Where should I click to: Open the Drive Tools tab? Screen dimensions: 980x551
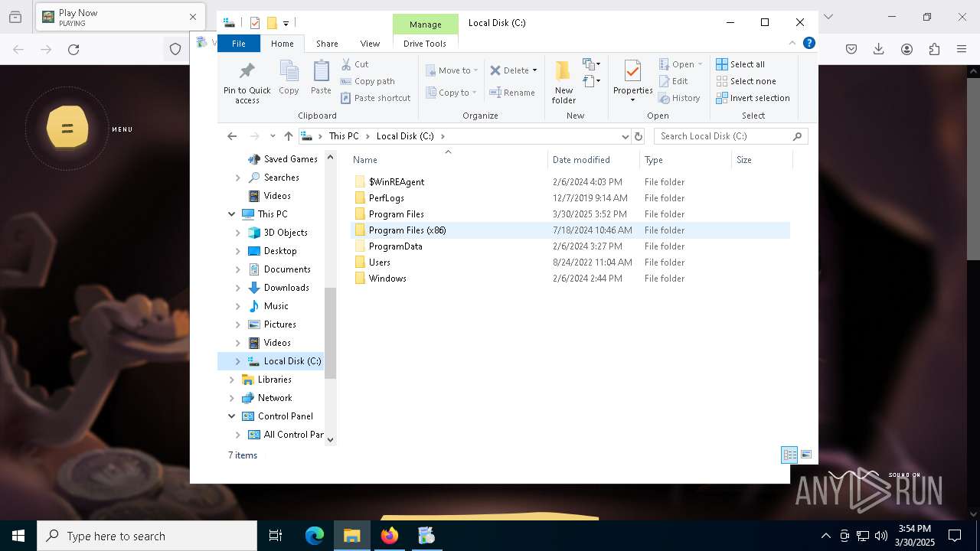click(425, 44)
